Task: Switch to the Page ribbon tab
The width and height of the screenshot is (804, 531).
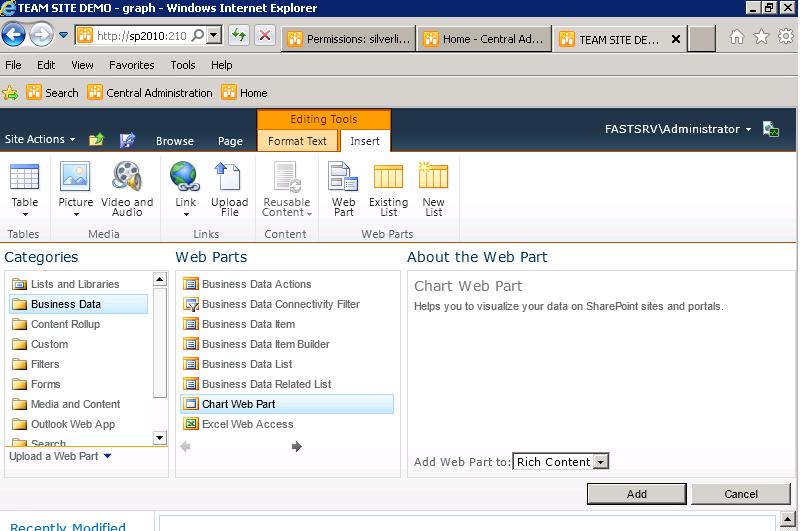Action: (x=230, y=141)
